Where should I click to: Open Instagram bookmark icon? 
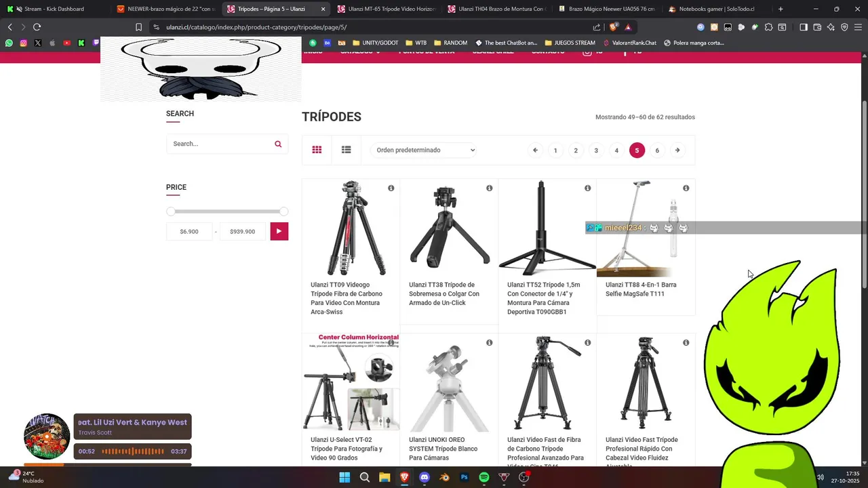click(x=23, y=43)
